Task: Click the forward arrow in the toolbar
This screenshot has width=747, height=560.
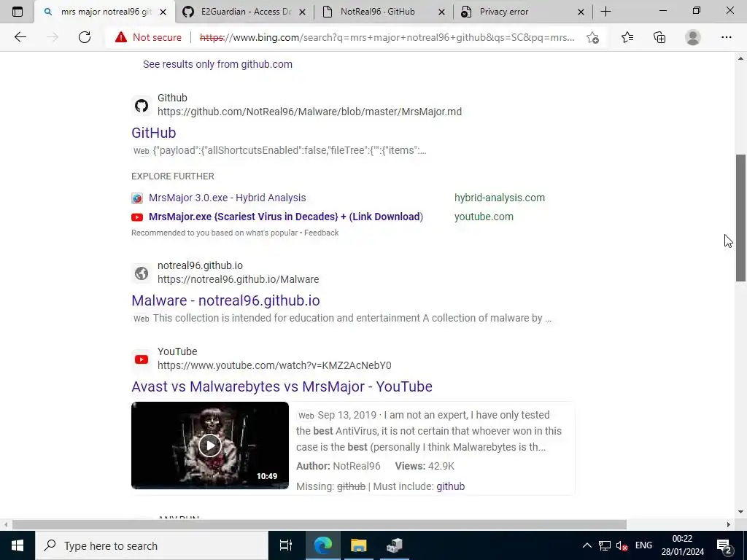Action: (53, 37)
